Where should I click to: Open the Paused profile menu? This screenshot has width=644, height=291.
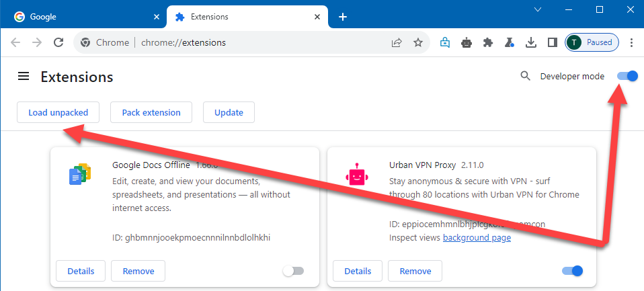click(591, 42)
